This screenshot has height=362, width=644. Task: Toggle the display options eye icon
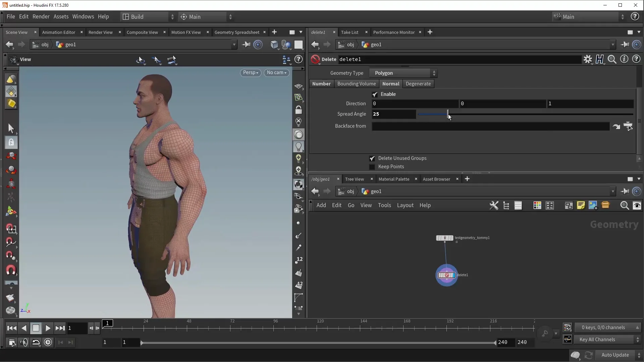[x=637, y=205]
